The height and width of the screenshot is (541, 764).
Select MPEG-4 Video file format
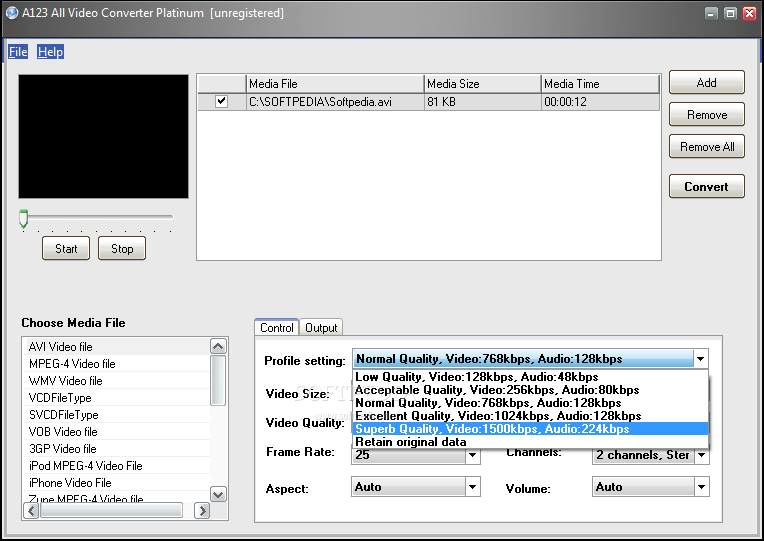116,364
